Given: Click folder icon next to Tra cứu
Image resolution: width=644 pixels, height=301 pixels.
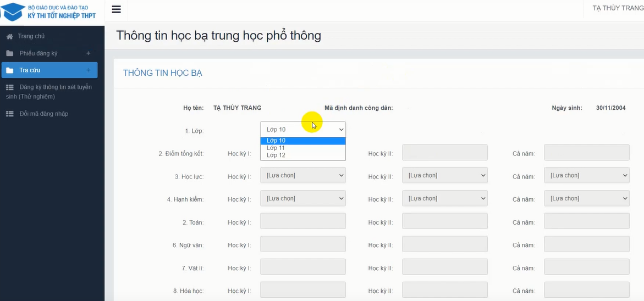Looking at the screenshot, I should (x=9, y=70).
